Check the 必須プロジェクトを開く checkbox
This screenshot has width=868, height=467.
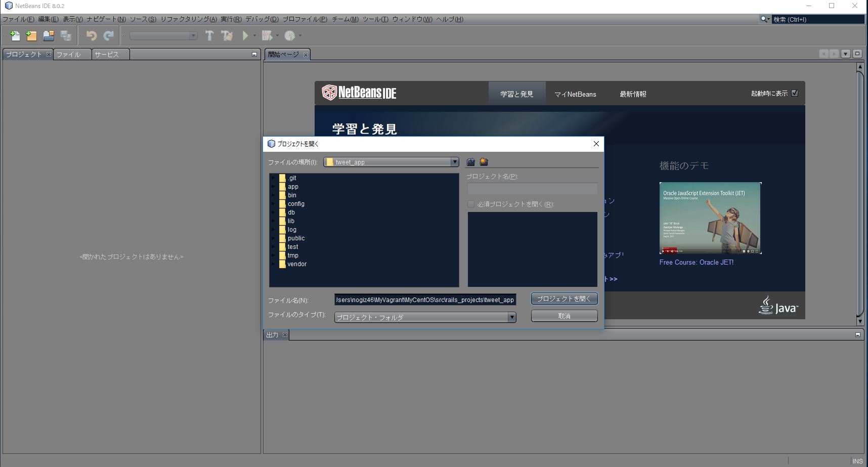(470, 204)
